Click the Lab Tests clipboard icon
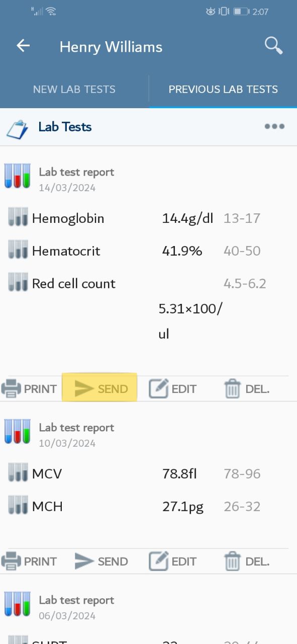This screenshot has width=297, height=644. [16, 129]
